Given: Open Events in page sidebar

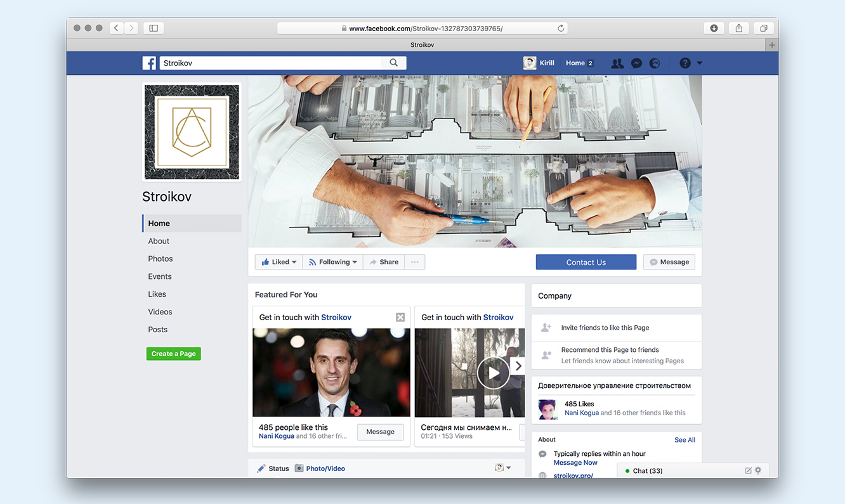Looking at the screenshot, I should (x=160, y=276).
